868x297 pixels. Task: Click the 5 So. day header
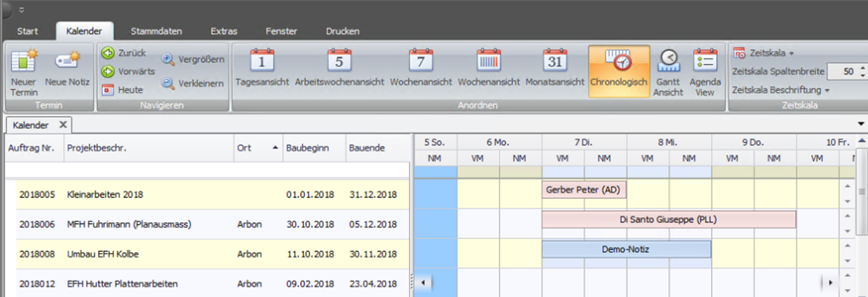435,141
